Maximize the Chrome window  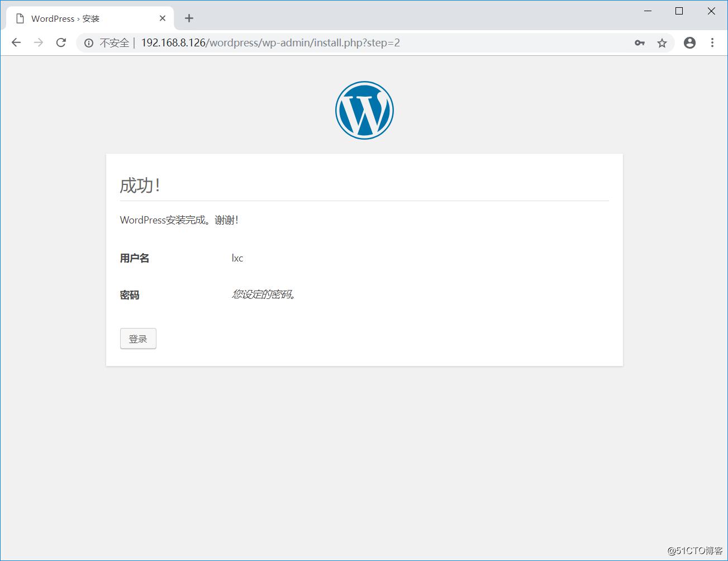(x=679, y=11)
